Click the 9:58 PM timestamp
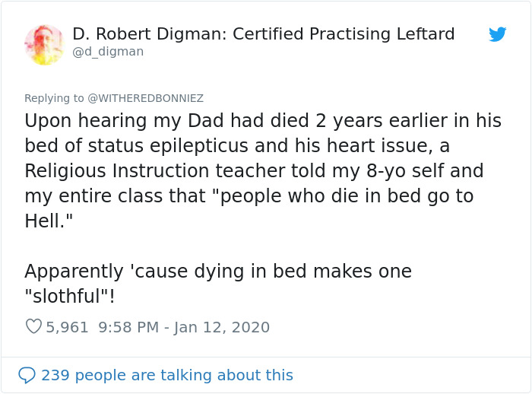The width and height of the screenshot is (532, 394). (128, 327)
